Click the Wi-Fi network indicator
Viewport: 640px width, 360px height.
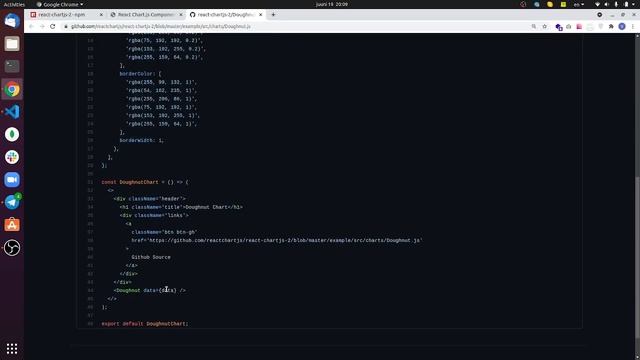click(x=597, y=4)
